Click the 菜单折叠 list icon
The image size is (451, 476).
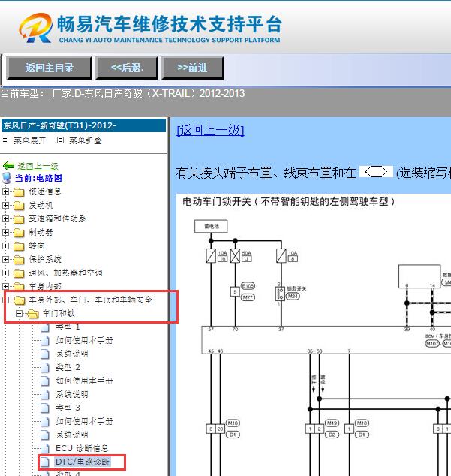click(60, 140)
